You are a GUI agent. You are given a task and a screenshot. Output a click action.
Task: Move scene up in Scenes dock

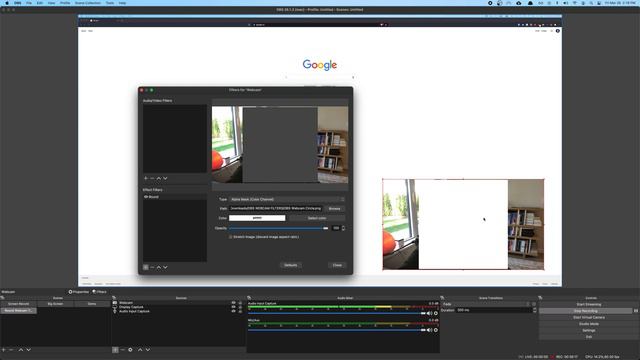pyautogui.click(x=21, y=350)
